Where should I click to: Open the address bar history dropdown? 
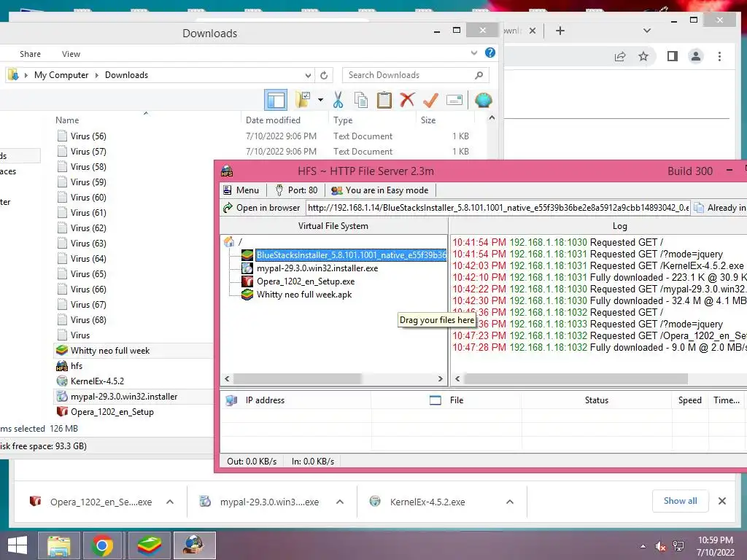click(308, 75)
